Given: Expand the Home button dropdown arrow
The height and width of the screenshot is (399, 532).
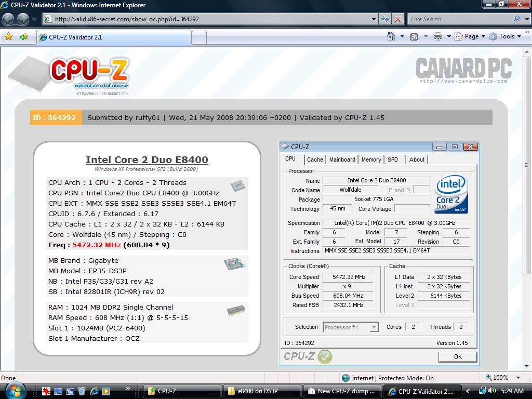Looking at the screenshot, I should 403,36.
